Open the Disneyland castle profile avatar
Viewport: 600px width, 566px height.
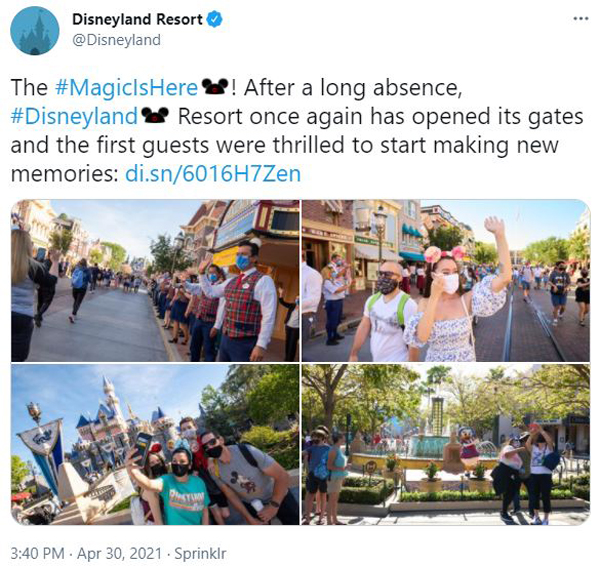pyautogui.click(x=35, y=31)
